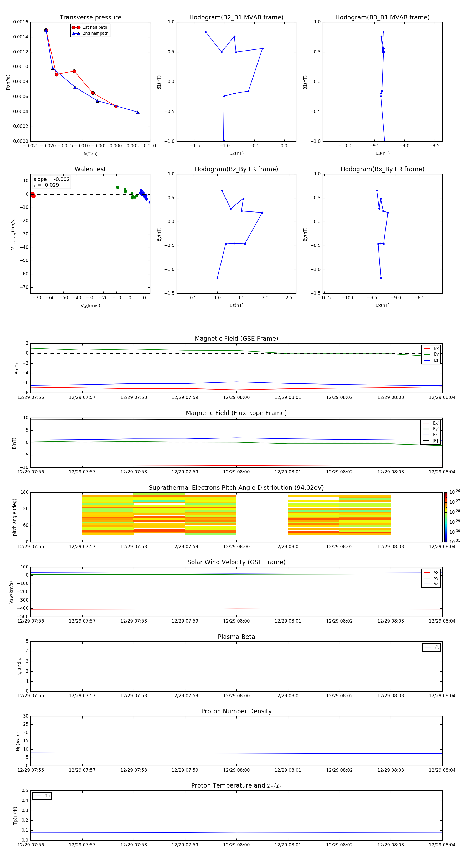Click 'slope = -0.002' annotation in WalenTest
This screenshot has width=473, height=868.
click(x=52, y=179)
